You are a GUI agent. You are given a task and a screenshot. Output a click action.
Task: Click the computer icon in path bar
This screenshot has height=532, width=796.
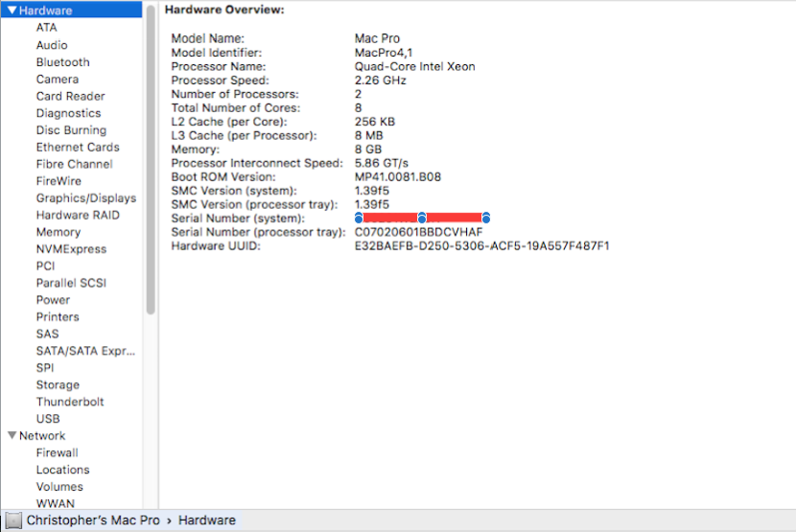(13, 520)
